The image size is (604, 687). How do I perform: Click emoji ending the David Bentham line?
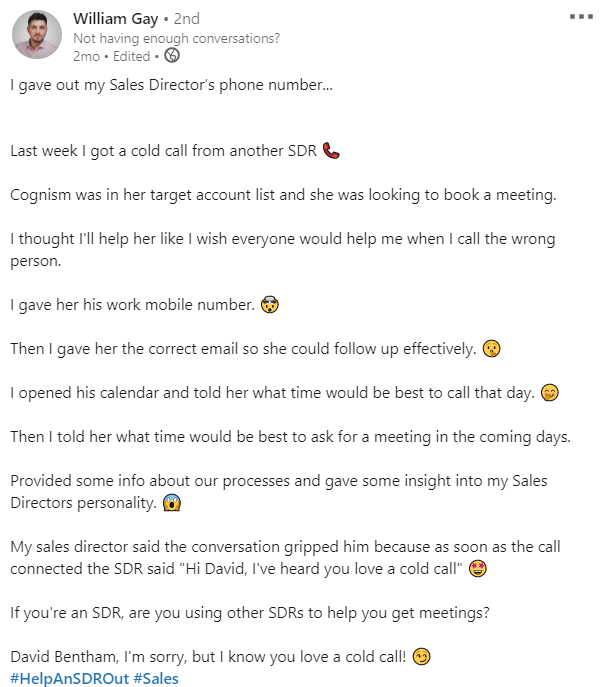tap(423, 658)
